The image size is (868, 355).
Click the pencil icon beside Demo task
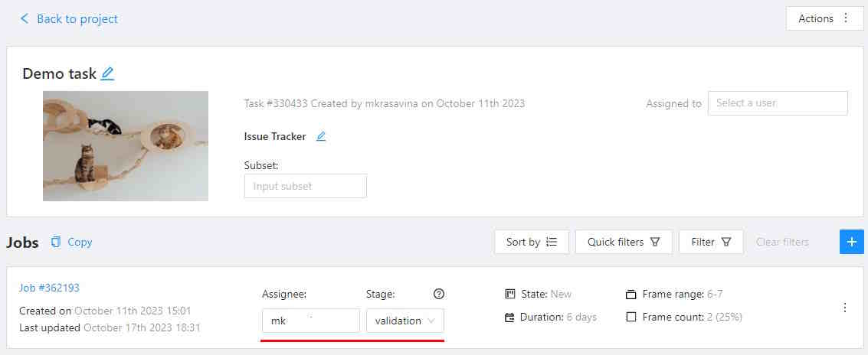click(x=107, y=74)
